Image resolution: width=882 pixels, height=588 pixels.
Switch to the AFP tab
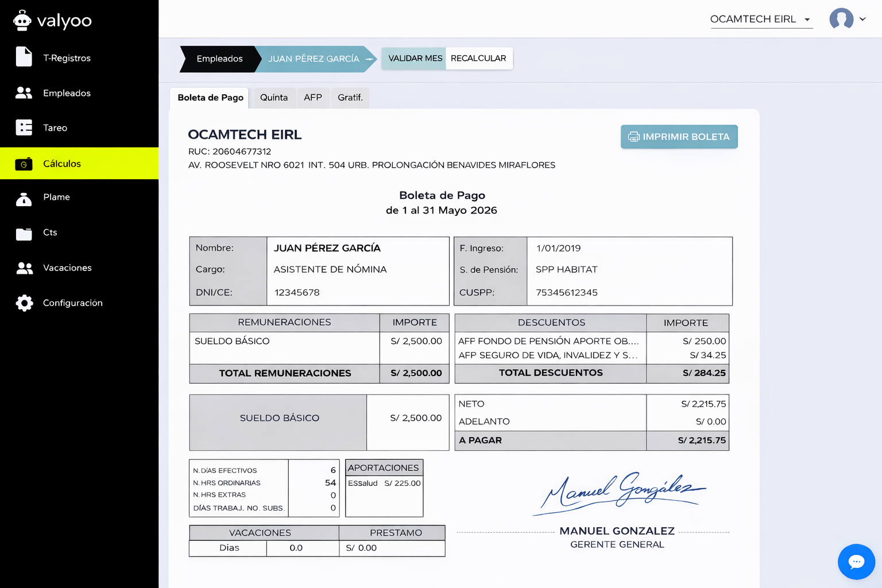(312, 98)
